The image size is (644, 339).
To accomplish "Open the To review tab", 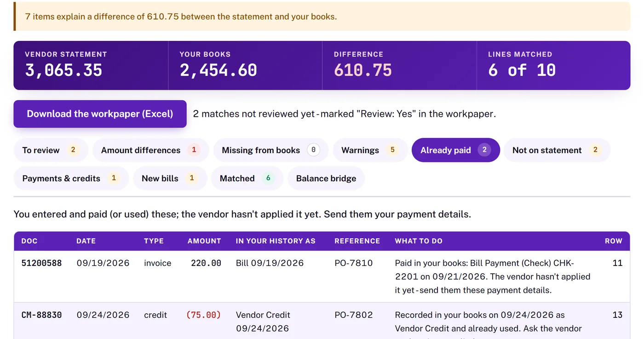I will tap(51, 150).
